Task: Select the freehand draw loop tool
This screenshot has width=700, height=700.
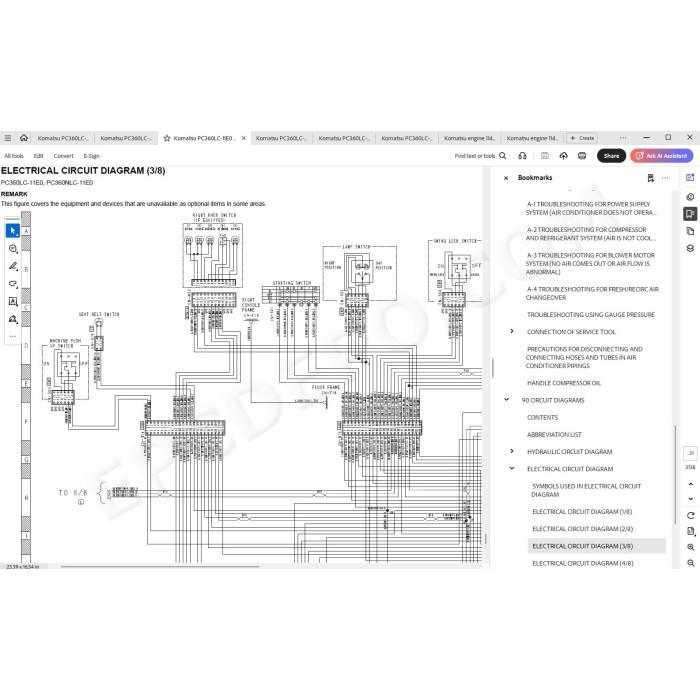Action: [x=13, y=284]
